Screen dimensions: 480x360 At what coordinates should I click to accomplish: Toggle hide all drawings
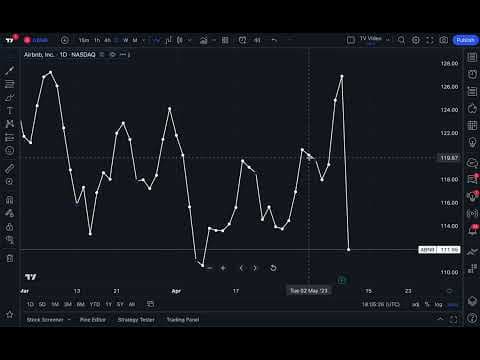coord(10,240)
